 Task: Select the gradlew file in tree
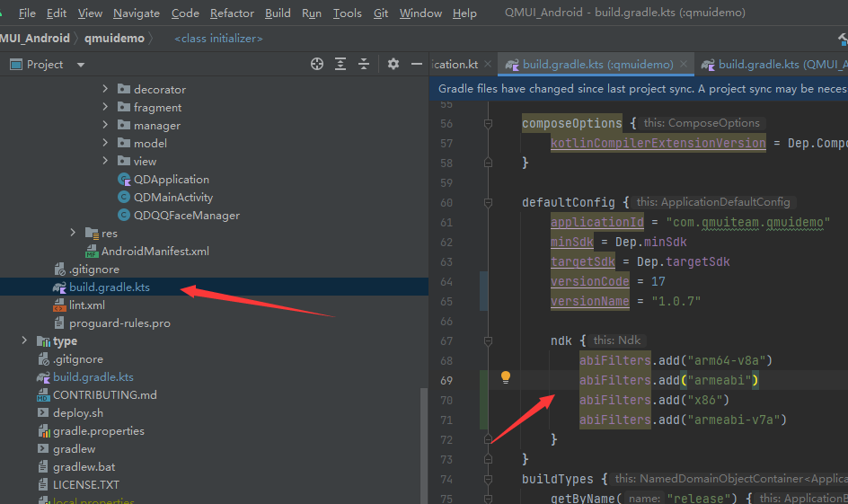coord(74,449)
